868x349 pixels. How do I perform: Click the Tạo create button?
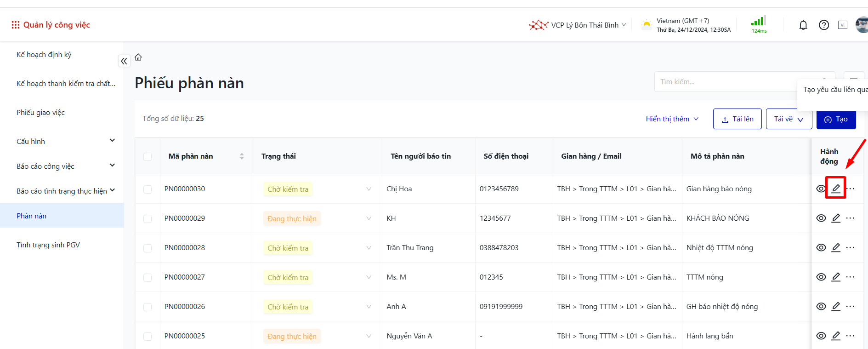(836, 120)
